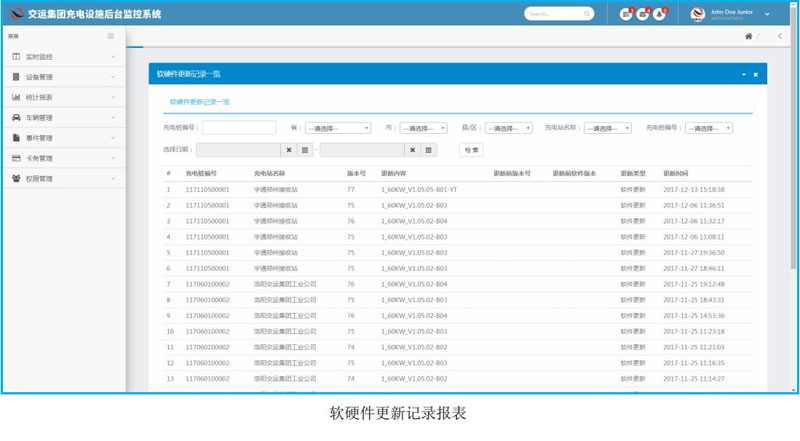
Task: Select the 软硬件更新记录一览 tab
Action: click(x=200, y=102)
